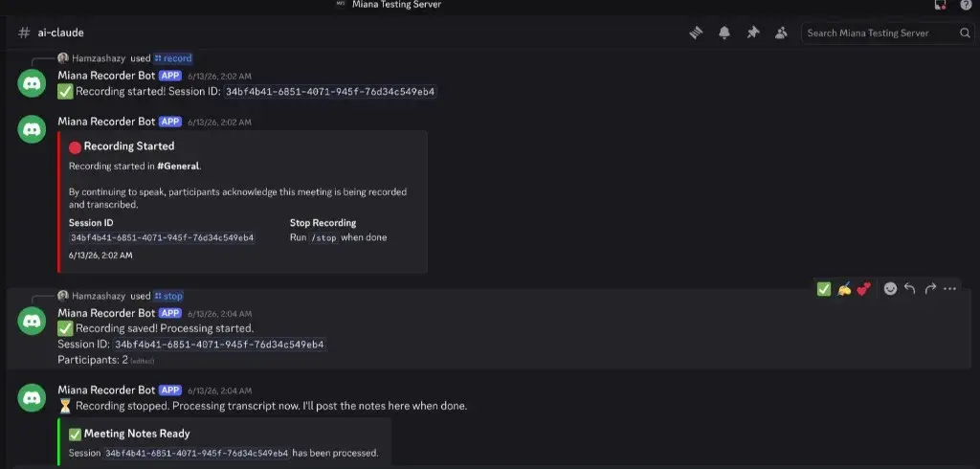Click the bold #General channel mention
Viewport: 980px width, 469px height.
[178, 167]
